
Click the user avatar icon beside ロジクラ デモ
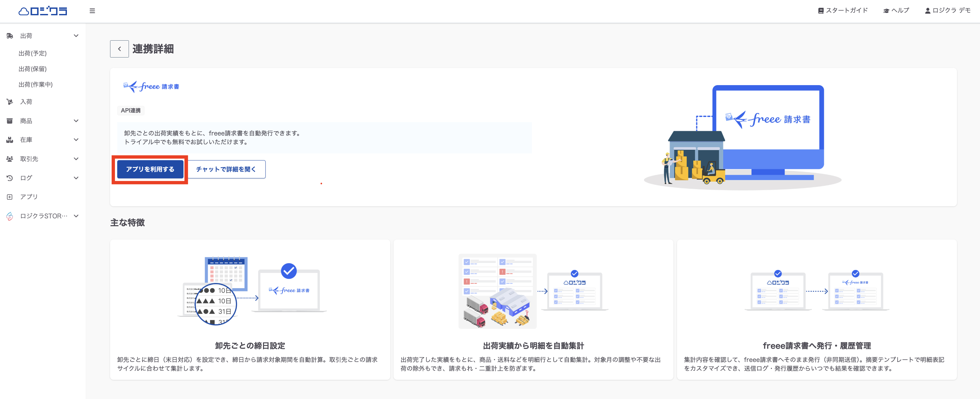tap(927, 11)
